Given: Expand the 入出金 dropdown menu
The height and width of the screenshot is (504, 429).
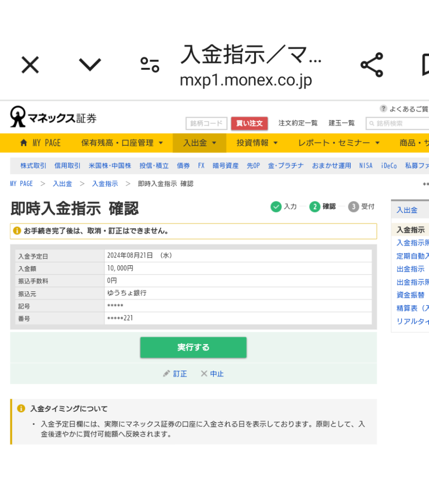Looking at the screenshot, I should click(x=199, y=143).
